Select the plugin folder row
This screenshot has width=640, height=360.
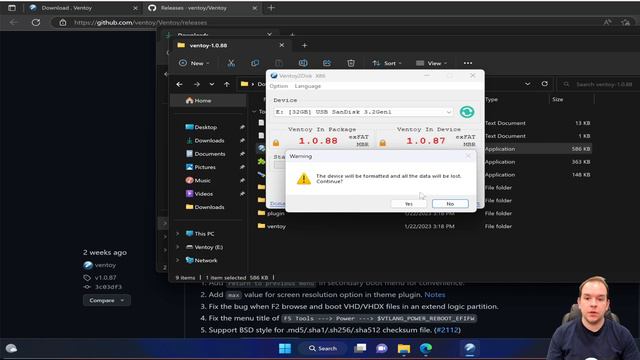point(276,213)
